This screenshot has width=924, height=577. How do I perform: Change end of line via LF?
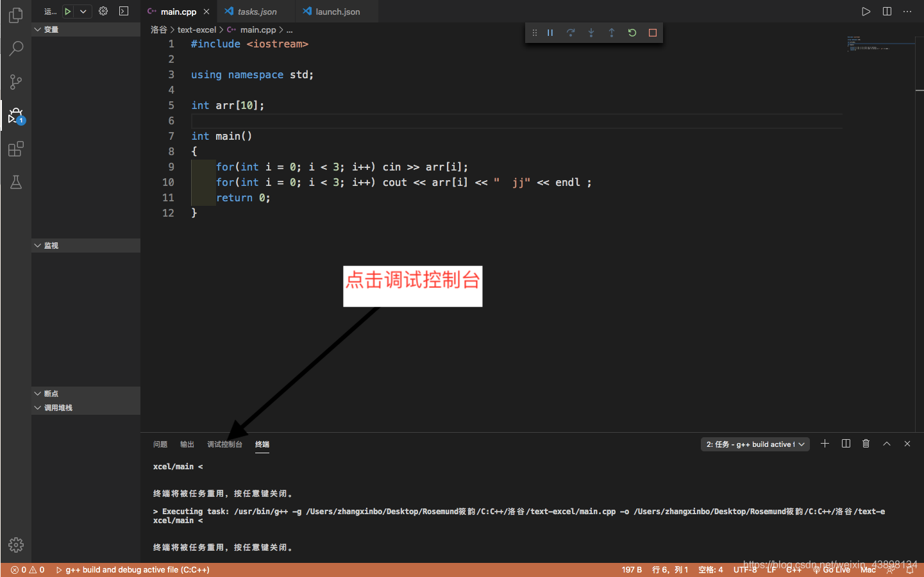tap(771, 570)
